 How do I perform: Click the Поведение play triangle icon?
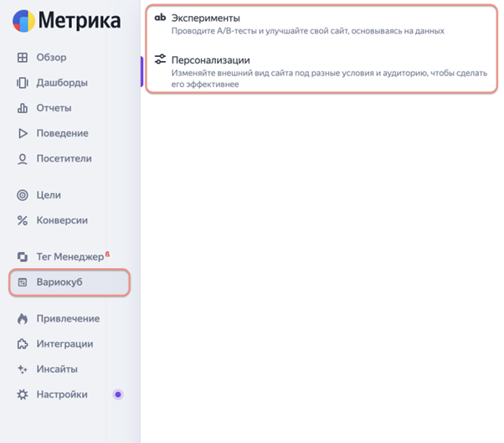[23, 133]
